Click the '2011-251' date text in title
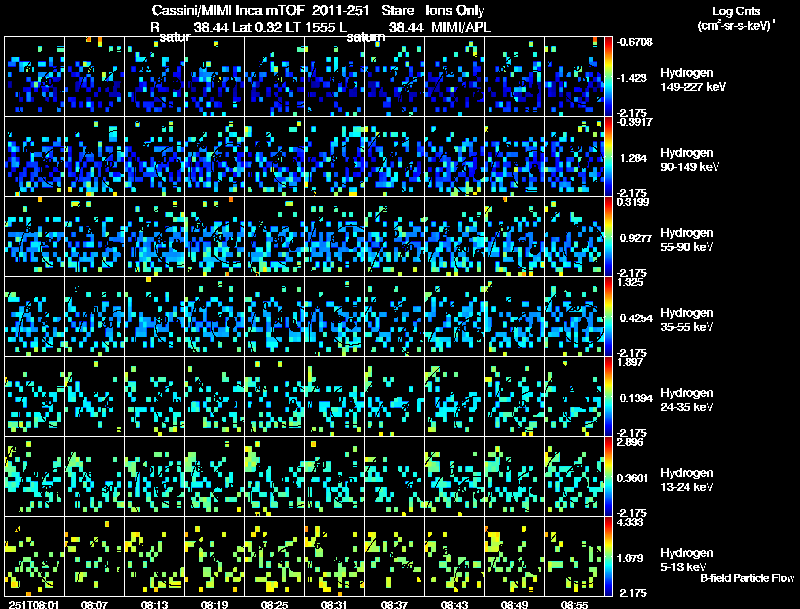Image resolution: width=800 pixels, height=609 pixels. (340, 11)
